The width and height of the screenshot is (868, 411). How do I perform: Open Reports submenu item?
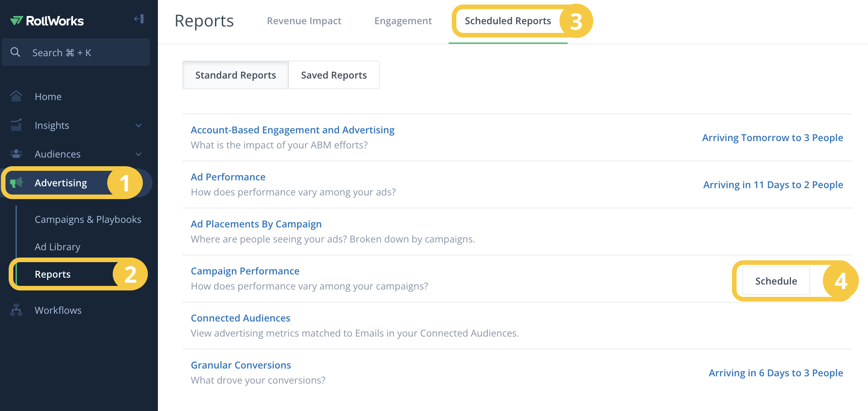[x=52, y=274]
